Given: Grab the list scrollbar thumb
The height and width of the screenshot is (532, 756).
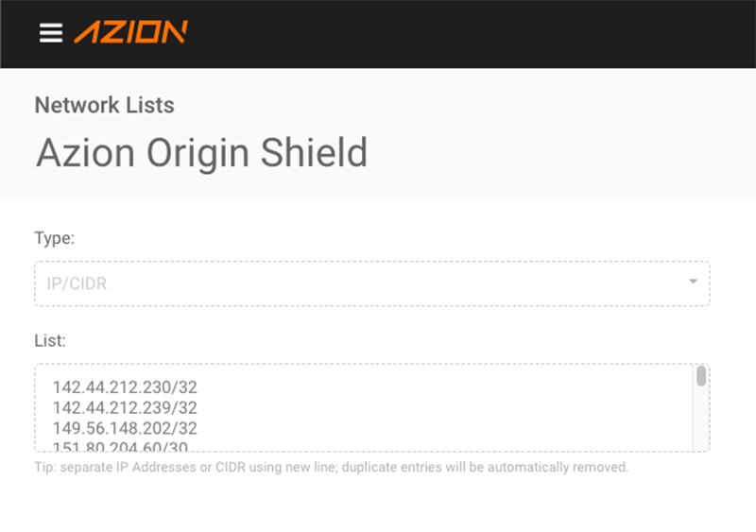Looking at the screenshot, I should [701, 376].
